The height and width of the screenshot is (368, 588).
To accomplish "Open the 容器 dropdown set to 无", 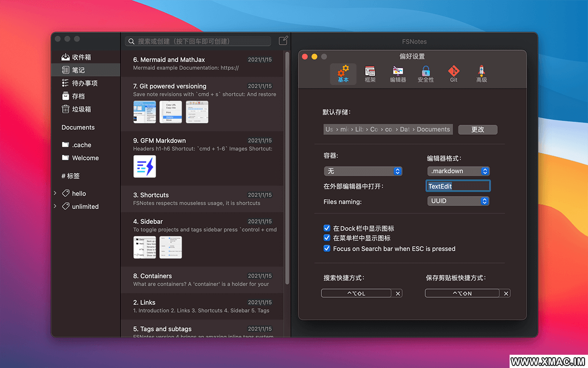I will (363, 171).
